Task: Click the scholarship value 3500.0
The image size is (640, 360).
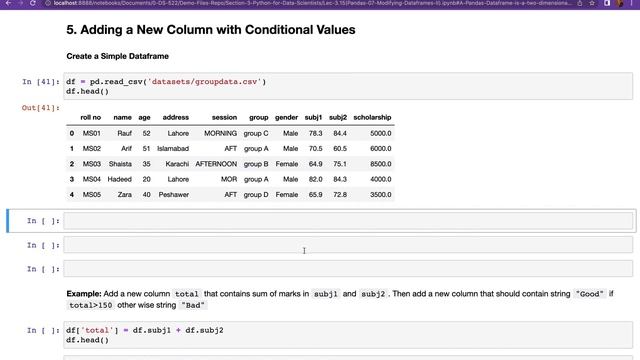Action: click(x=380, y=195)
